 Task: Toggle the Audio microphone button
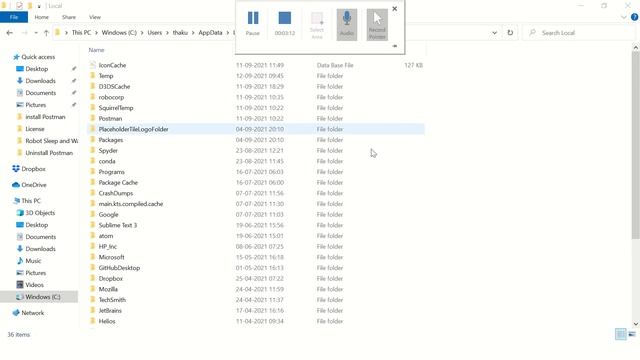click(x=347, y=24)
